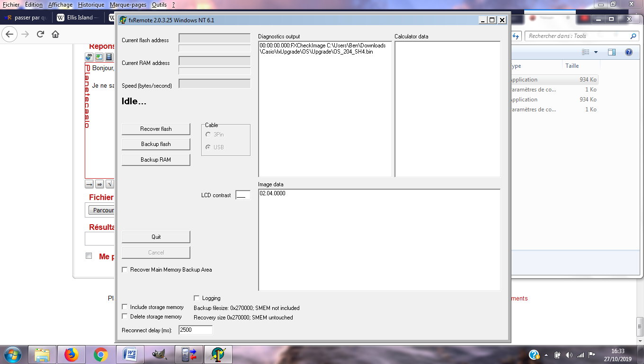Select the first 934 Ko Application row in Explorer
This screenshot has width=644, height=364.
(x=554, y=80)
